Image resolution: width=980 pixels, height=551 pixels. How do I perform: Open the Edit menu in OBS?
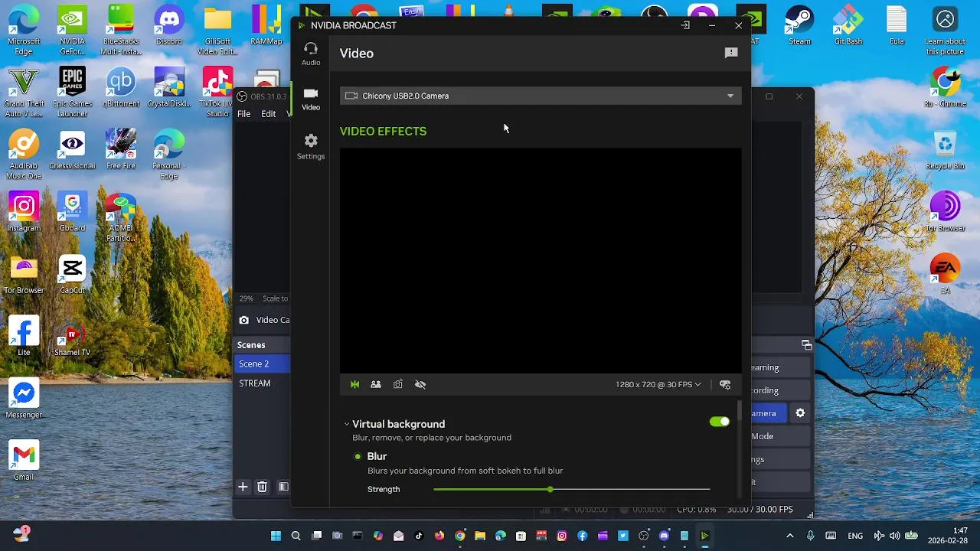coord(268,113)
